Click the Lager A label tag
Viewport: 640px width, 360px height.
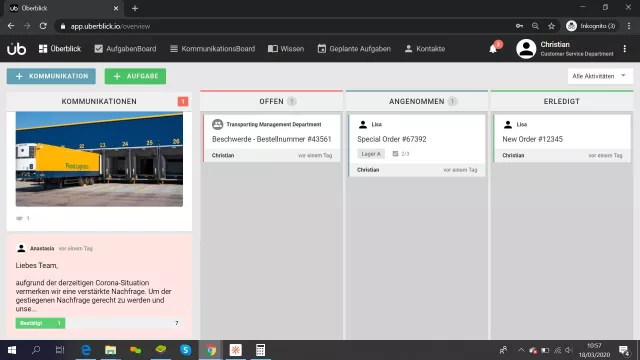click(x=371, y=154)
